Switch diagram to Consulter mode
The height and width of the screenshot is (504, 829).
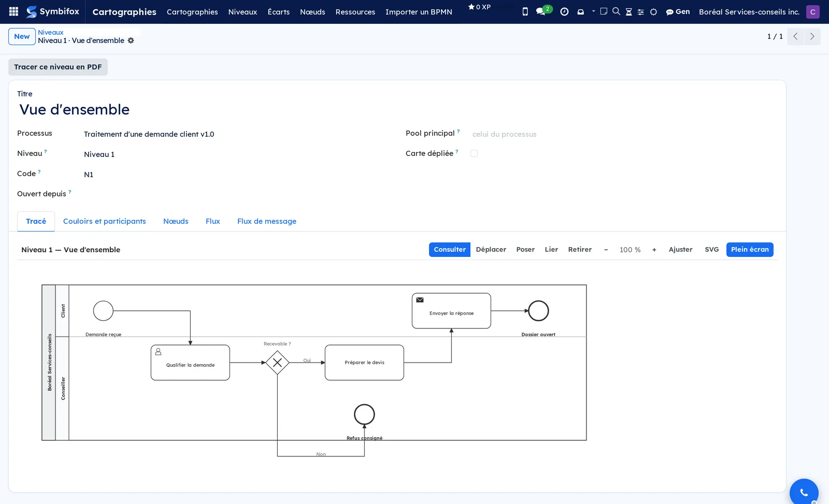[450, 250]
